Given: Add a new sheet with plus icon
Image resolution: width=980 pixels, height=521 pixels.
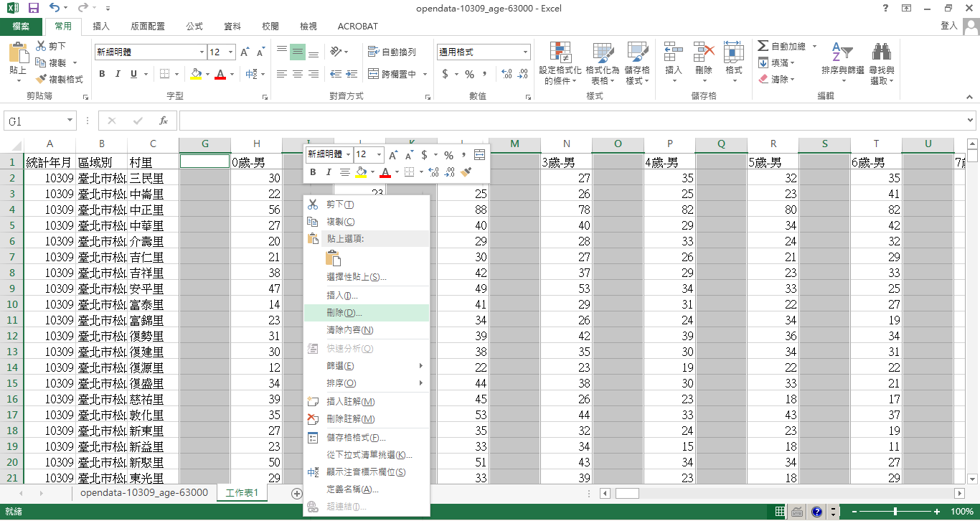Looking at the screenshot, I should (x=296, y=493).
